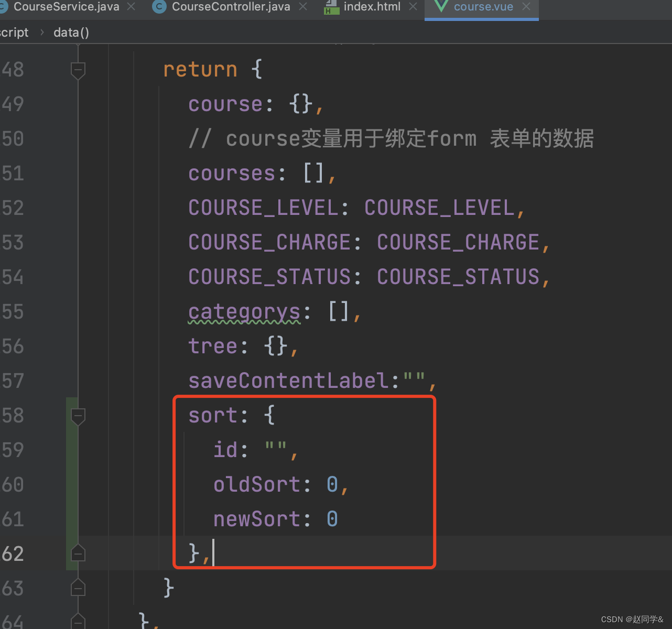Close the index.html tab
672x629 pixels.
click(x=413, y=6)
